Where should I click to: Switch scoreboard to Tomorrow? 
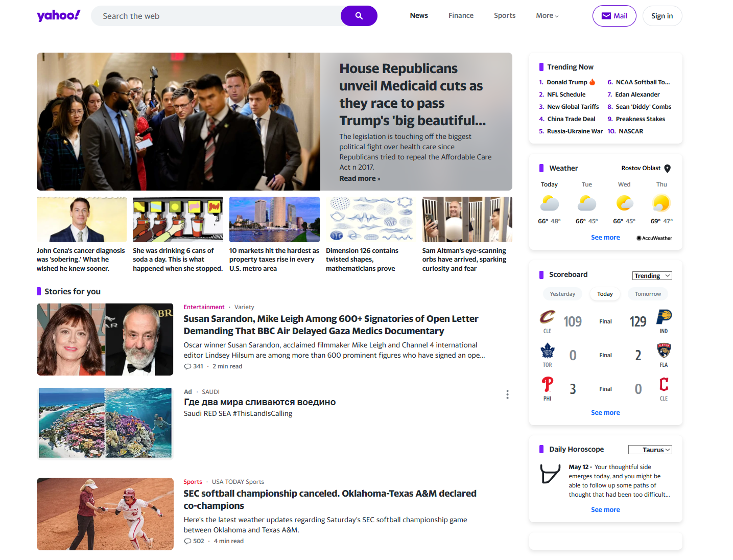648,294
